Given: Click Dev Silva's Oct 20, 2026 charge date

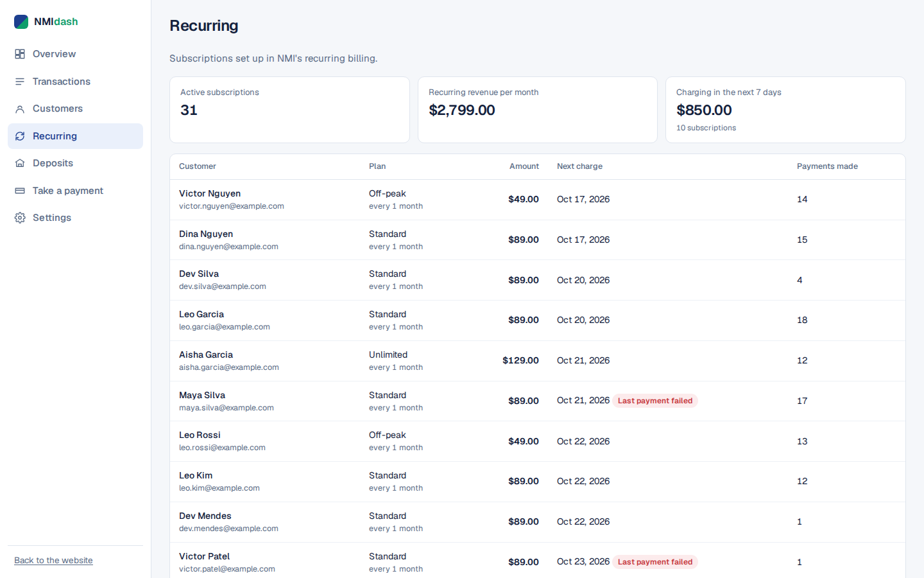Looking at the screenshot, I should pos(583,280).
